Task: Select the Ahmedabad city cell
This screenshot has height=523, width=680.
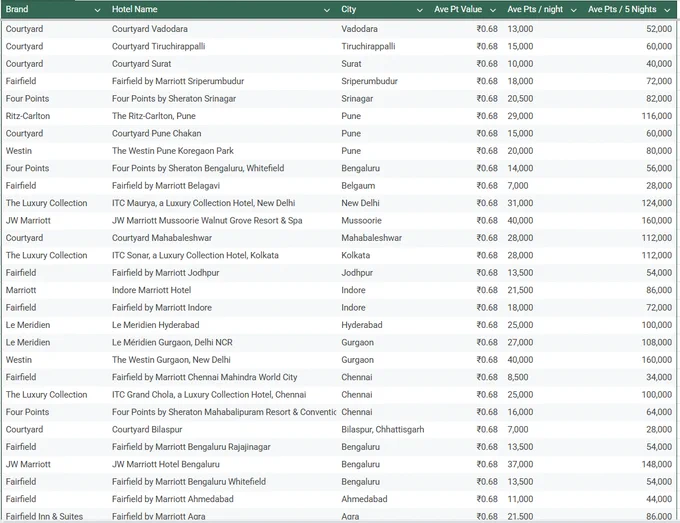Action: point(364,499)
